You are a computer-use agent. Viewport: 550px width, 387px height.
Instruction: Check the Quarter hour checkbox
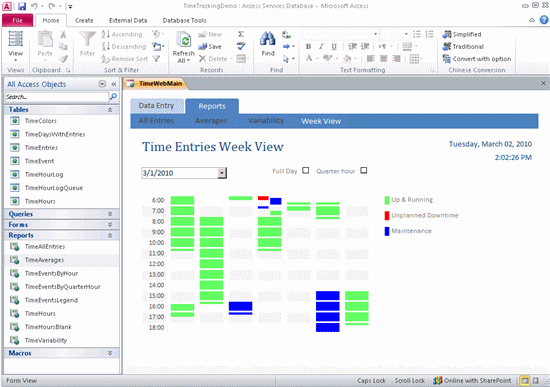click(364, 171)
